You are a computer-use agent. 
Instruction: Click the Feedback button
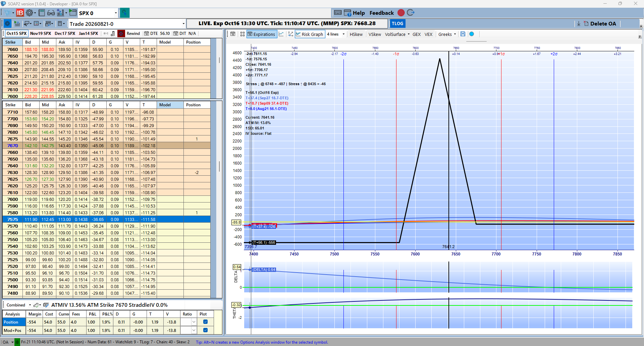click(x=381, y=13)
